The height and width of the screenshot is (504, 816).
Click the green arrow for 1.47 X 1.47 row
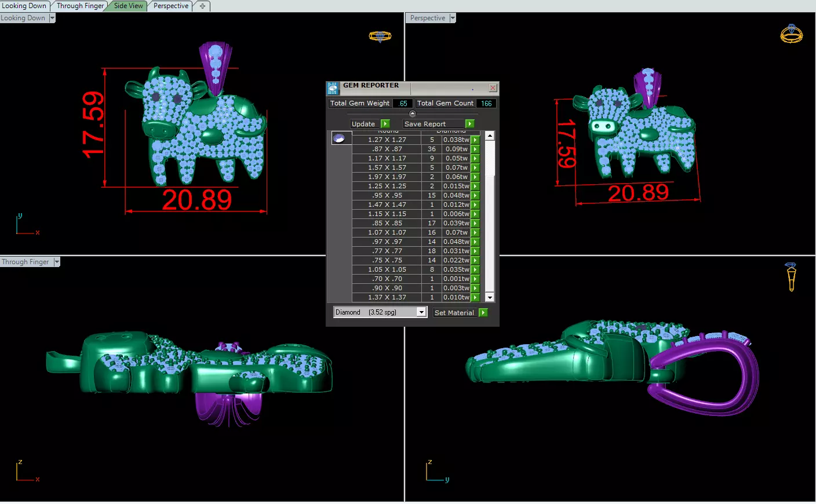(x=475, y=204)
